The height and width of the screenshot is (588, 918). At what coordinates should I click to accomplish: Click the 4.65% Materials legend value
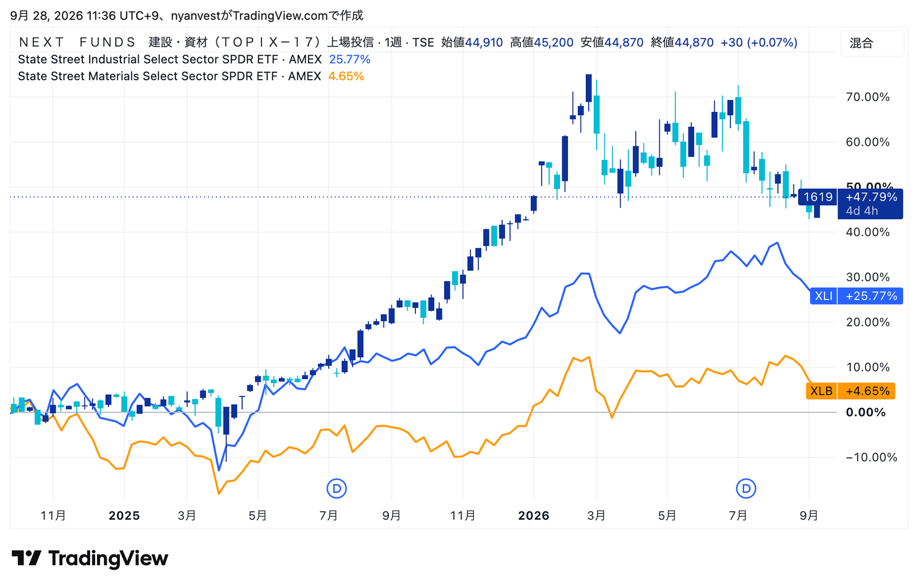tap(346, 76)
